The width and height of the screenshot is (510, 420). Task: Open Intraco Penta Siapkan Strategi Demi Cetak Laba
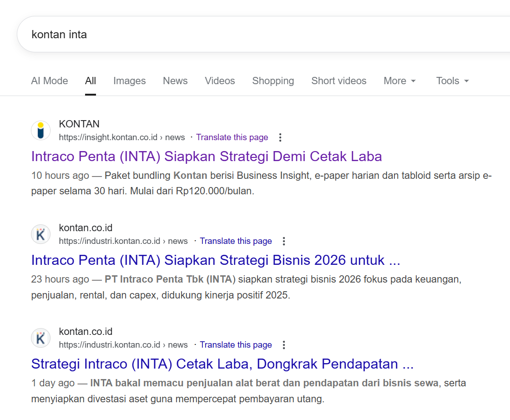[x=207, y=157]
